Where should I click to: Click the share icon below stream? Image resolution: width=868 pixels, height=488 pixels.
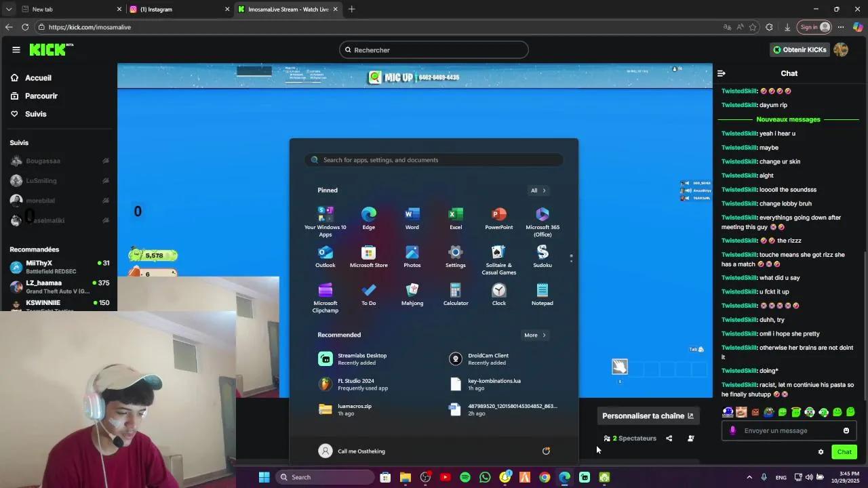(x=669, y=439)
